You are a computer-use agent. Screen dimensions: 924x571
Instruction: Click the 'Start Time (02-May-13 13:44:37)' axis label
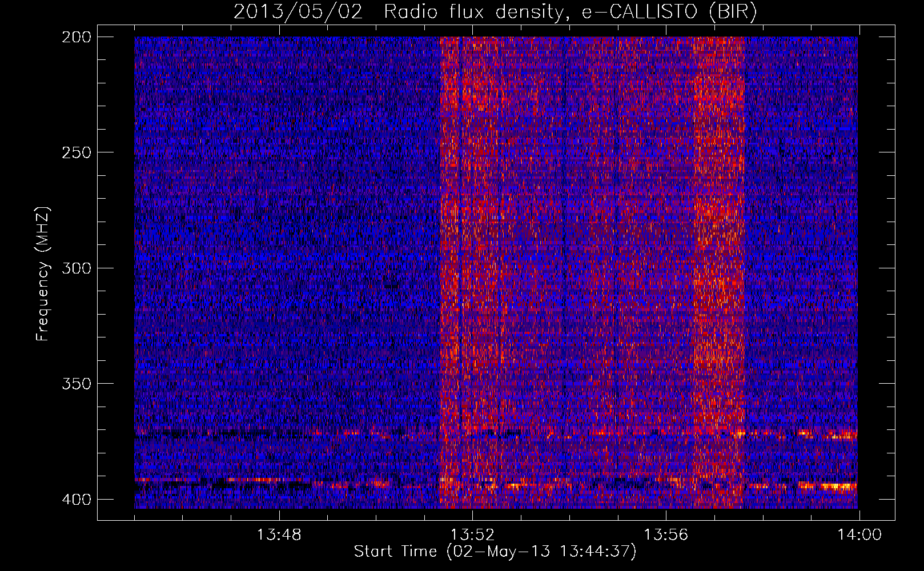pyautogui.click(x=495, y=552)
